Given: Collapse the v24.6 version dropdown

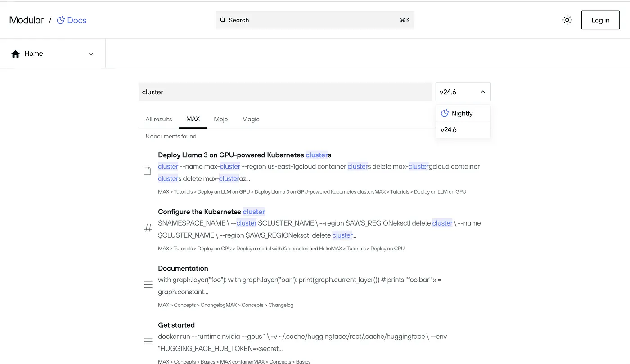Looking at the screenshot, I should point(463,92).
